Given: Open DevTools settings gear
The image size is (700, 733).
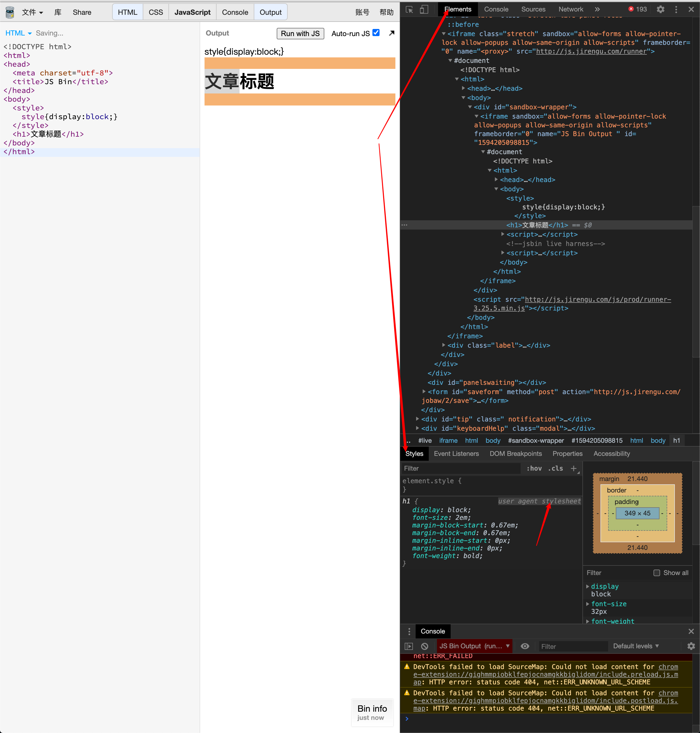Looking at the screenshot, I should pyautogui.click(x=660, y=9).
